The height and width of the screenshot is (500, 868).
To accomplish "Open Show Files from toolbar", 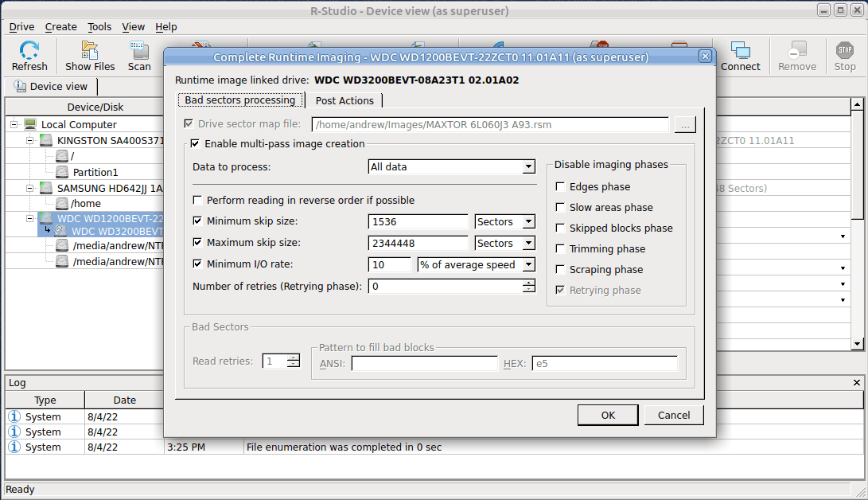I will (x=90, y=50).
